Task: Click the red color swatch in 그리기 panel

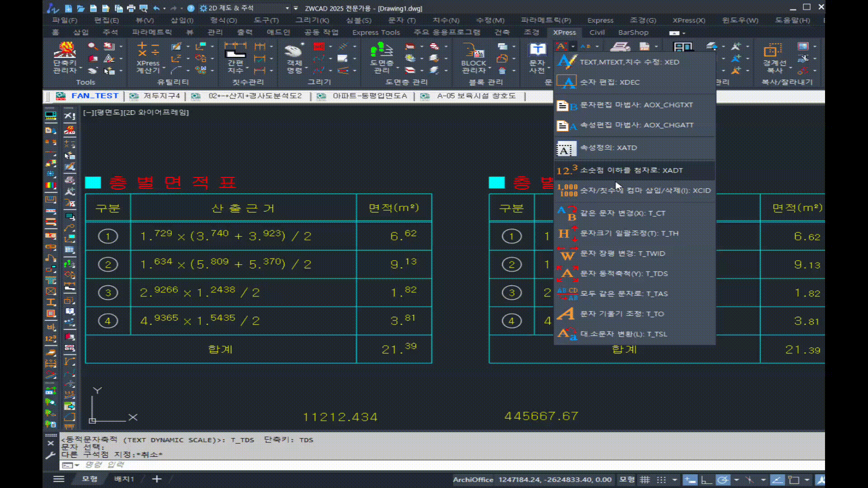Action: (319, 47)
